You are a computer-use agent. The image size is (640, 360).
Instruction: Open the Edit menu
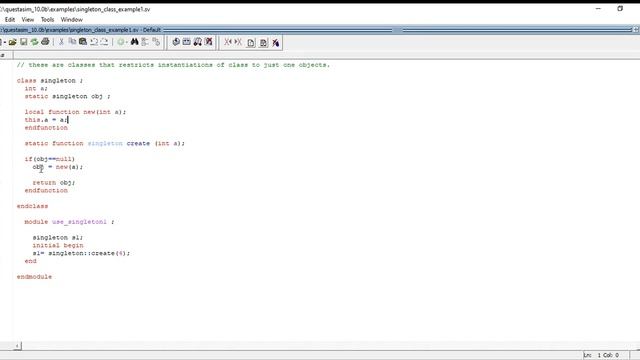coord(10,20)
